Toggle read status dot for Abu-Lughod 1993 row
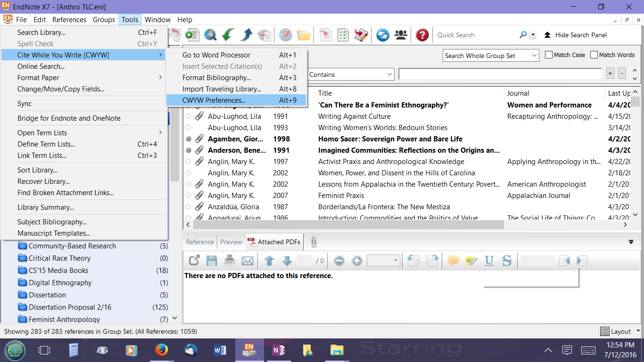 pyautogui.click(x=189, y=128)
